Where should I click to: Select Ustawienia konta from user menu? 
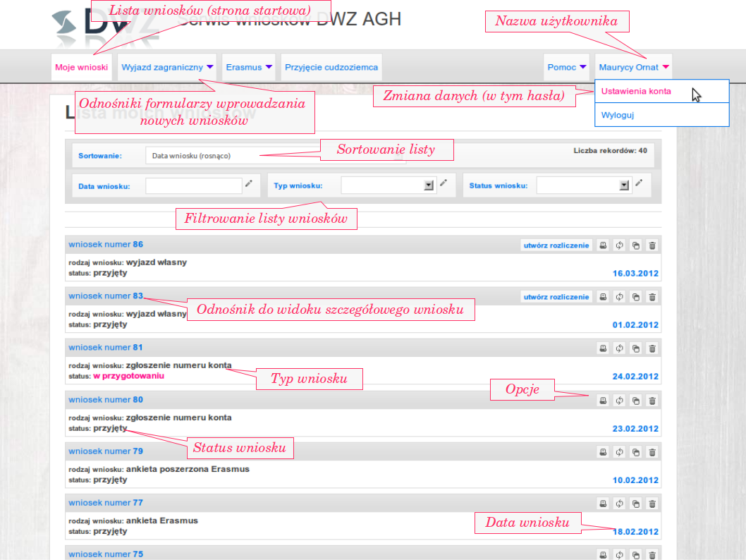tap(662, 92)
